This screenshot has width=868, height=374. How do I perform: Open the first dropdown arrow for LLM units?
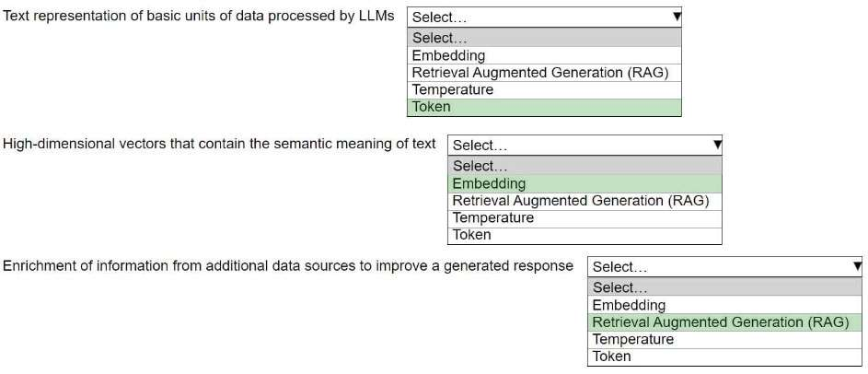click(677, 17)
